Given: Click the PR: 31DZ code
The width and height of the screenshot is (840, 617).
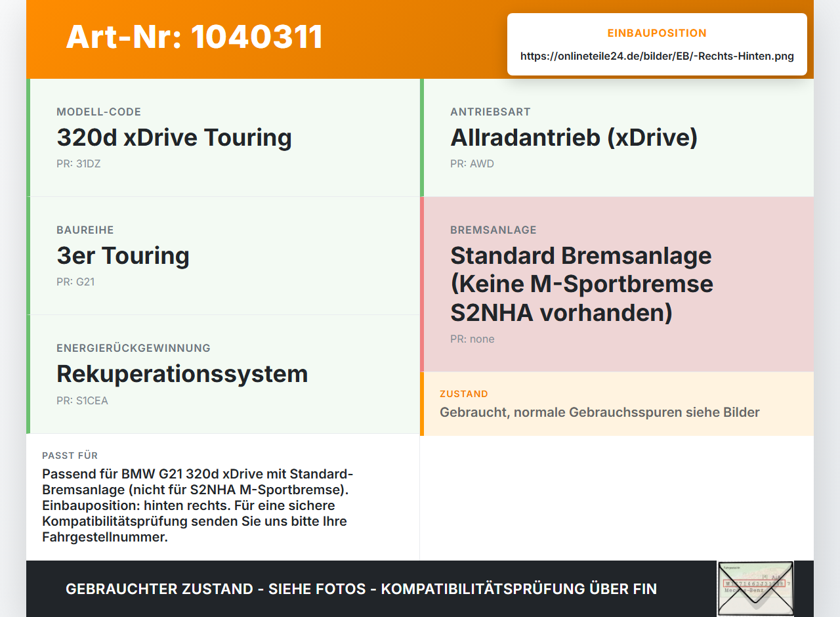Looking at the screenshot, I should pyautogui.click(x=78, y=164).
